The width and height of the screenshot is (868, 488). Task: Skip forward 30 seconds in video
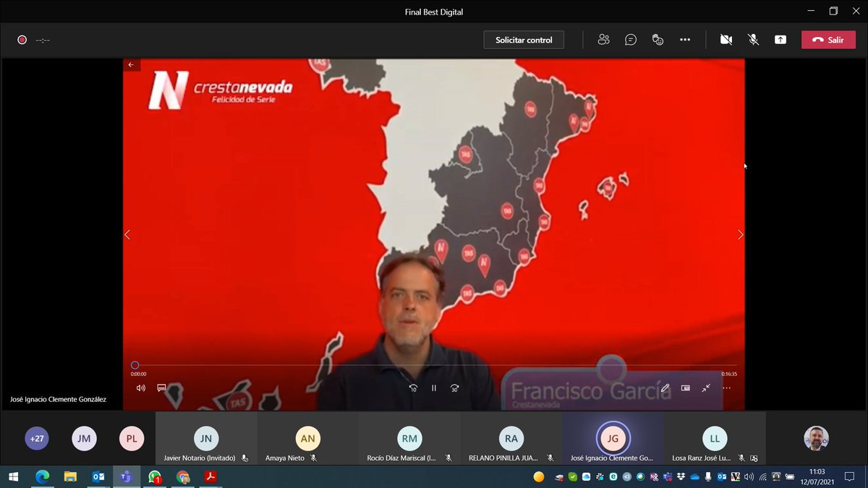[454, 388]
